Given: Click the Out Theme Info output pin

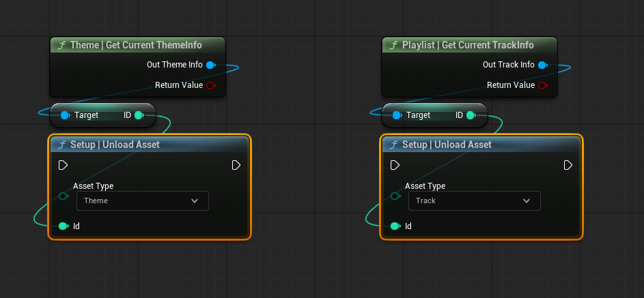Looking at the screenshot, I should point(211,65).
